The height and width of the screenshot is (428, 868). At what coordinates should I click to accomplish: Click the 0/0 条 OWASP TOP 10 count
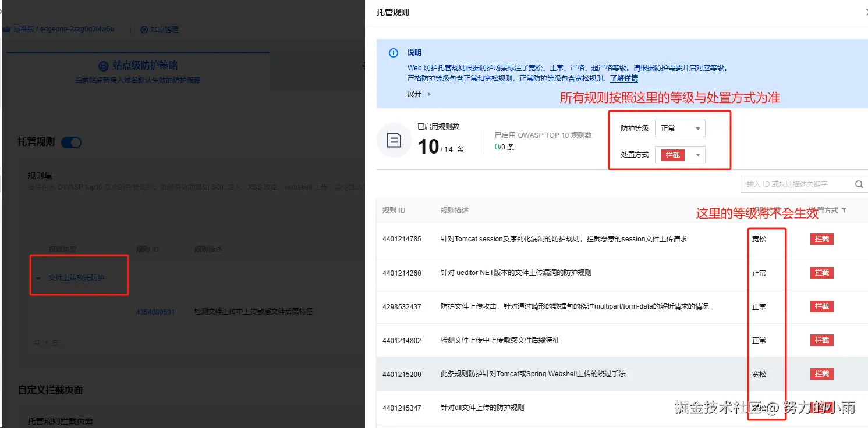(x=504, y=147)
